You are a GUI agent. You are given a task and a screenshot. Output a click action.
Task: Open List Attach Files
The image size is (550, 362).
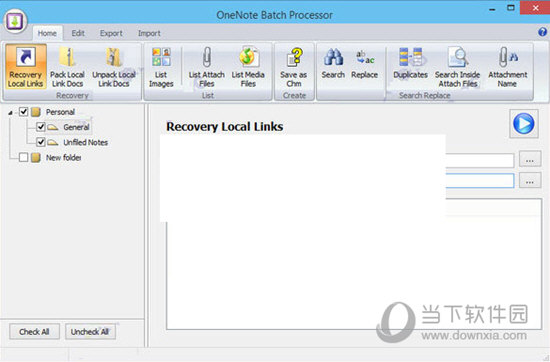click(207, 67)
